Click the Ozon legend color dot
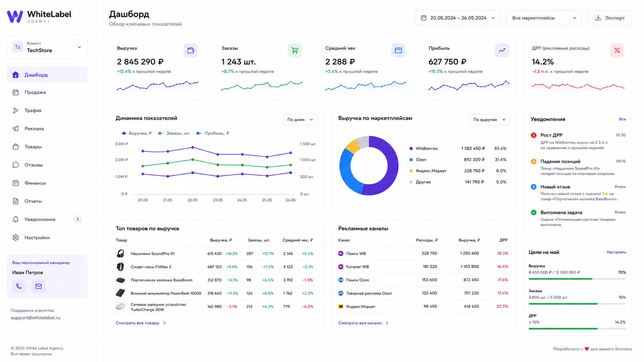This screenshot has width=644, height=362. click(411, 160)
